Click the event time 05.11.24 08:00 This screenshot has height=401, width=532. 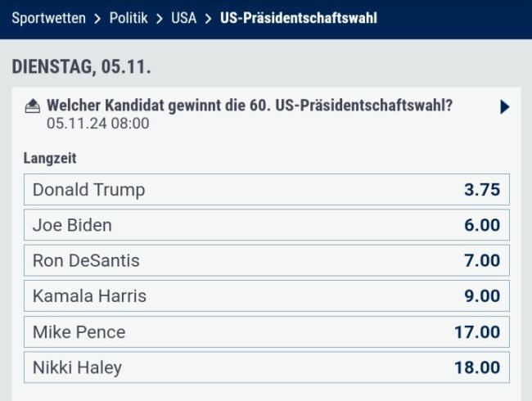[x=97, y=124]
